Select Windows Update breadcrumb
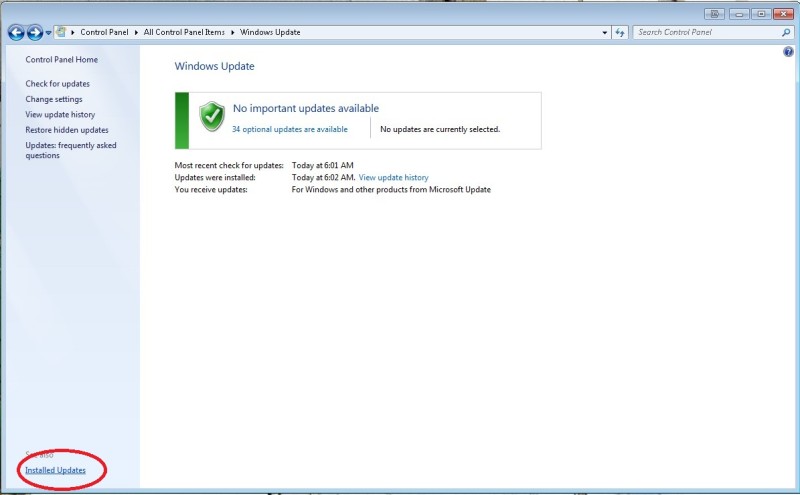Viewport: 800px width, 495px height. click(x=270, y=32)
